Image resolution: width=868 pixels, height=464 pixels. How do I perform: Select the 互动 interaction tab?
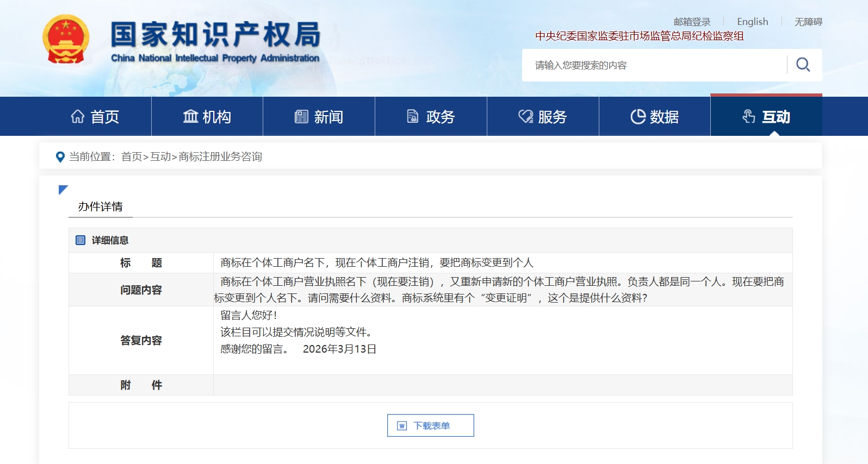tap(766, 117)
